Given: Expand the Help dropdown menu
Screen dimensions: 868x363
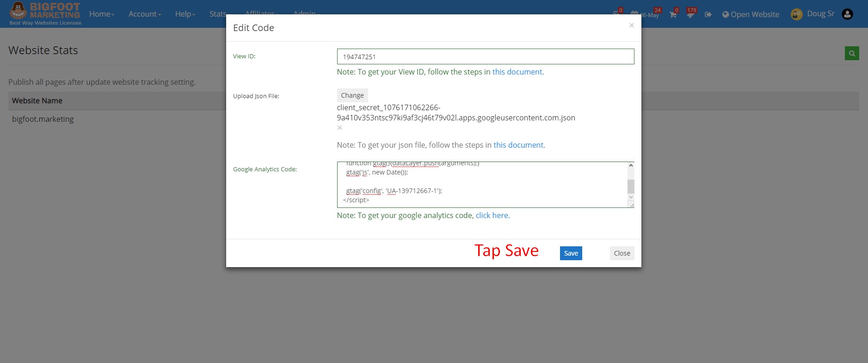Looking at the screenshot, I should pos(185,14).
